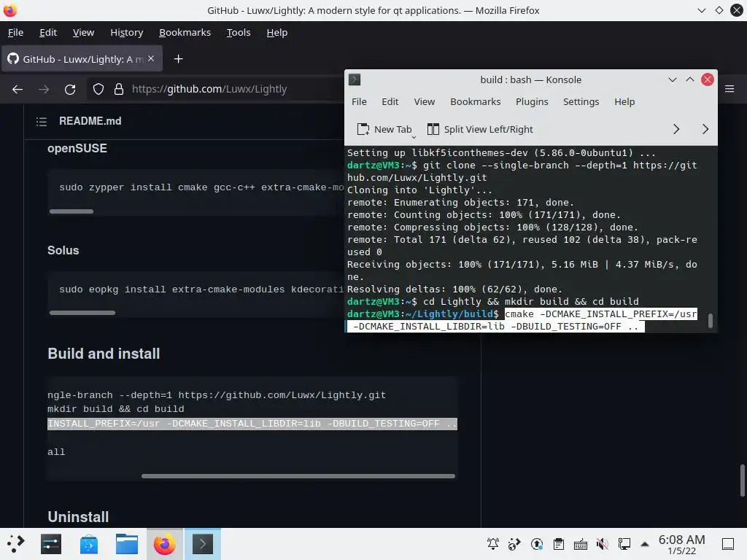Image resolution: width=747 pixels, height=560 pixels.
Task: Open a new Firefox tab with plus
Action: click(178, 59)
